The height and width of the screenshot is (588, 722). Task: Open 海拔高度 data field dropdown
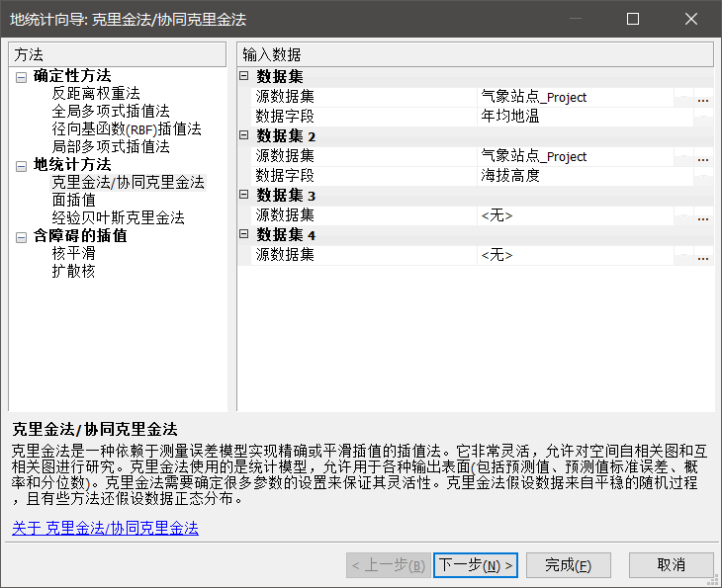(x=703, y=176)
